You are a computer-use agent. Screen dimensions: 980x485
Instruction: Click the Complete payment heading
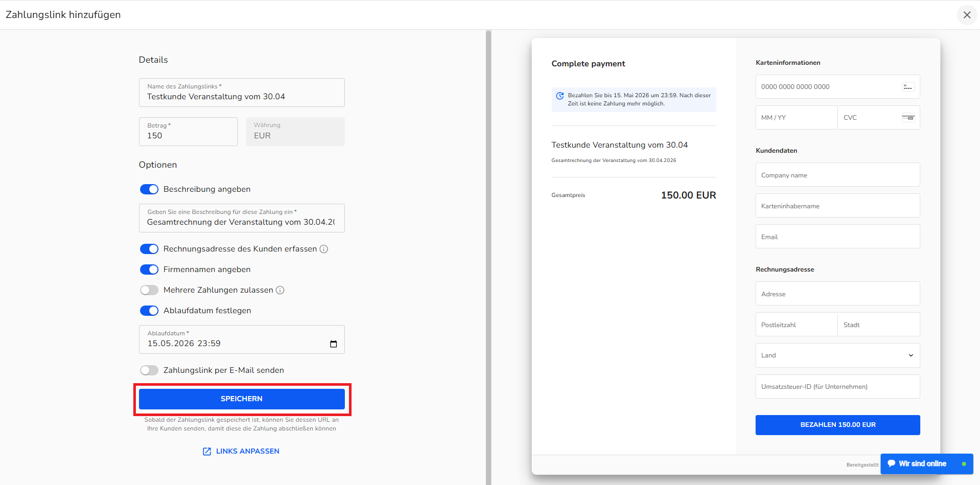pos(588,64)
